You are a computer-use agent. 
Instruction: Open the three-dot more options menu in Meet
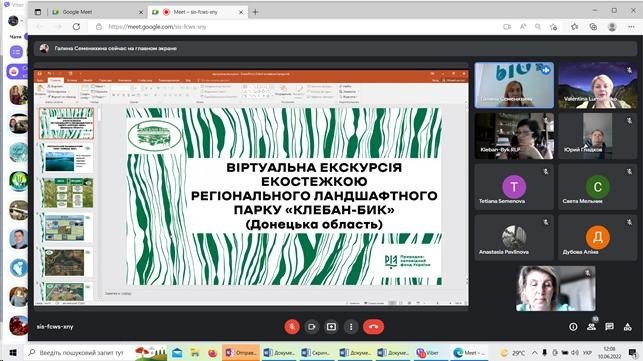[x=351, y=327]
